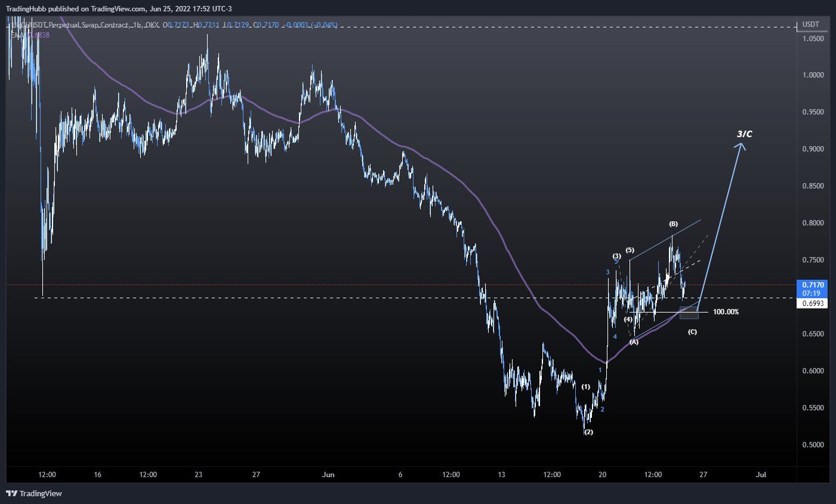Viewport: 836px width, 504px height.
Task: Select the (B) wave label
Action: tap(673, 224)
